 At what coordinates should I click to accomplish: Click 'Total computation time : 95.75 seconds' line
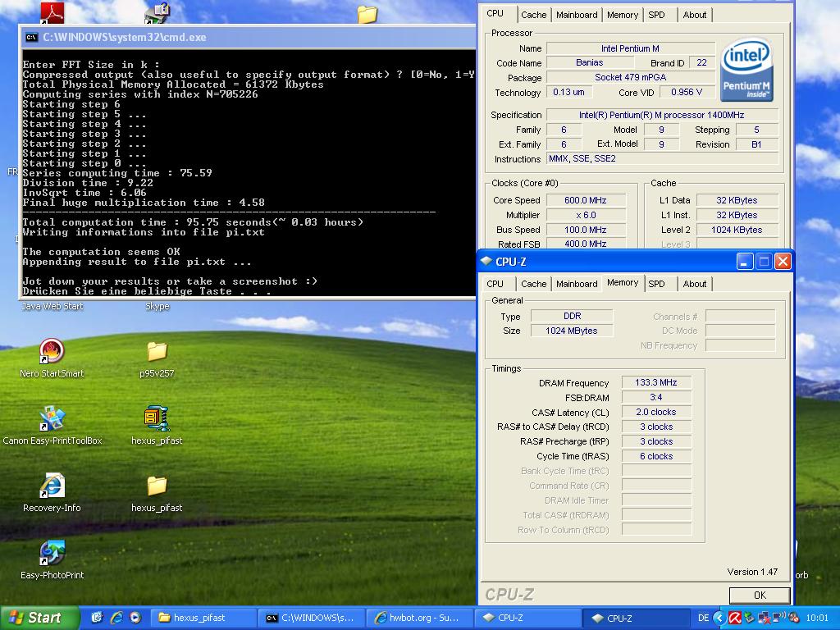pyautogui.click(x=193, y=222)
